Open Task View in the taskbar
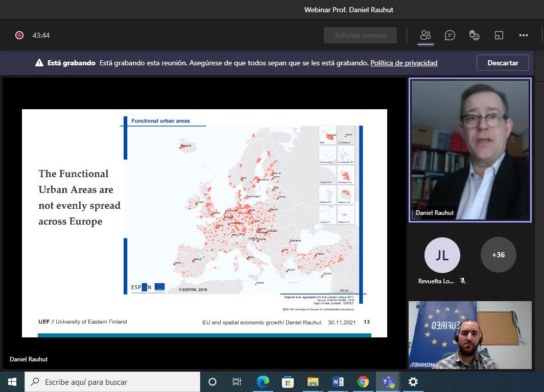Screen dimensions: 544x392 tap(236, 382)
